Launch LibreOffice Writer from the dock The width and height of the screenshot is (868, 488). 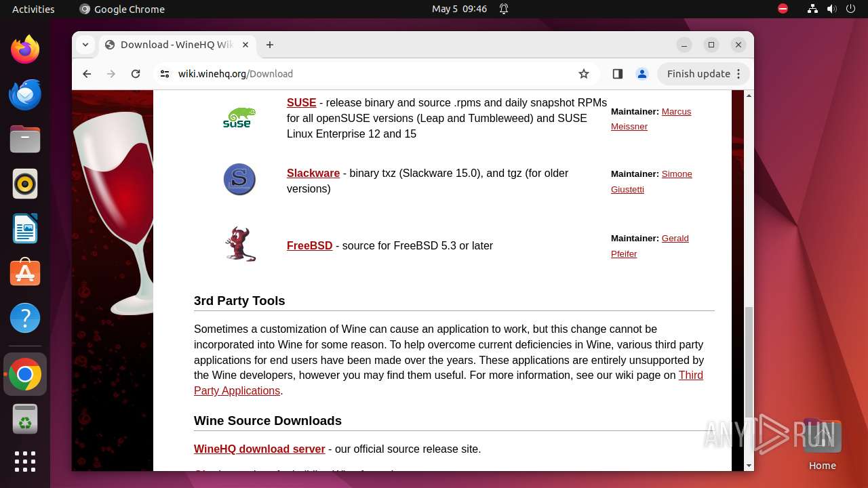tap(25, 228)
